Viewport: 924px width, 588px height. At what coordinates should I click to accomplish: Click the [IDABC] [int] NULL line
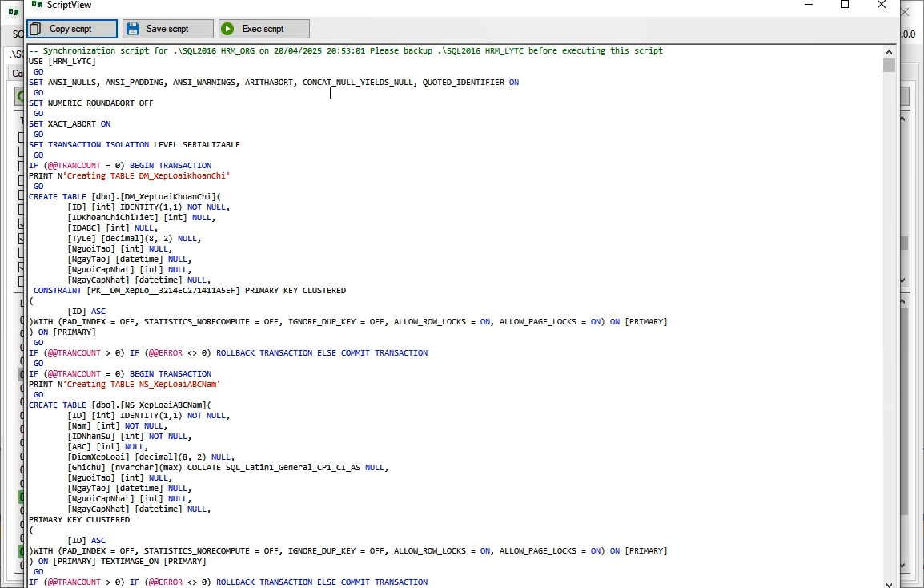113,228
